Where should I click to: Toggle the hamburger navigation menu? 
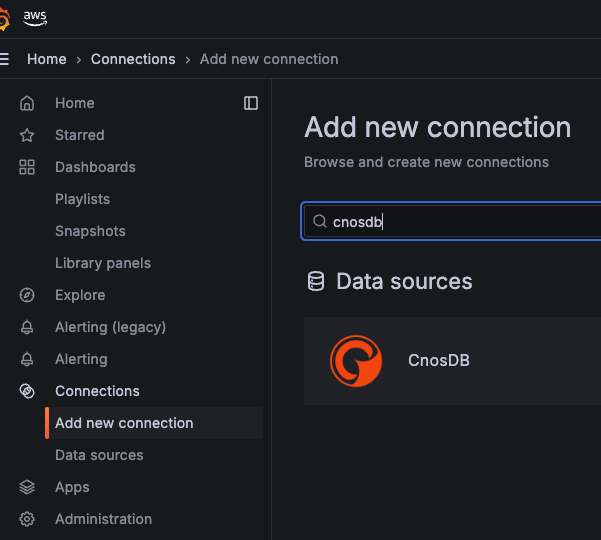coord(4,59)
